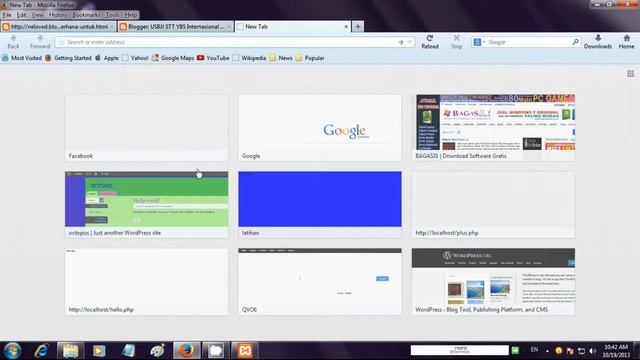Open the Getting Started bookmark

pyautogui.click(x=68, y=58)
